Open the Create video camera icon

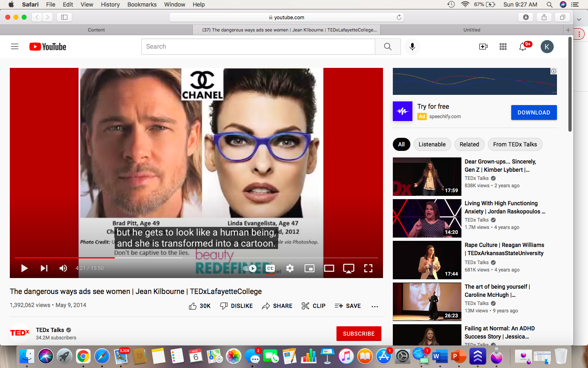coord(483,47)
